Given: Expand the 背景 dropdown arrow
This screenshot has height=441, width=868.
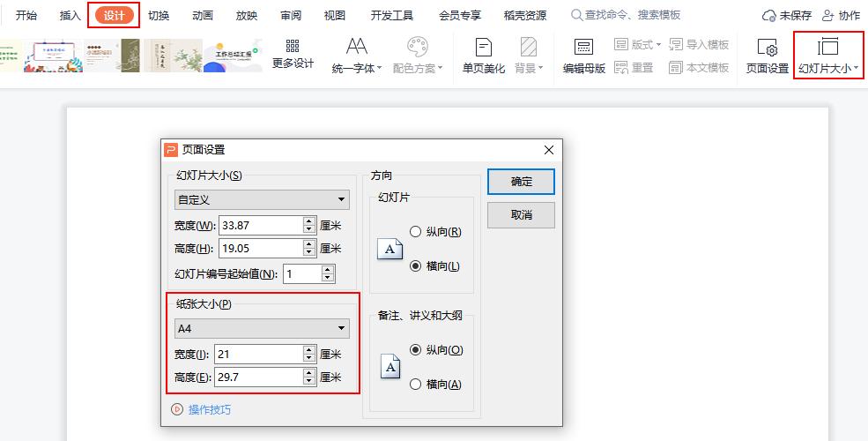Looking at the screenshot, I should coord(541,69).
